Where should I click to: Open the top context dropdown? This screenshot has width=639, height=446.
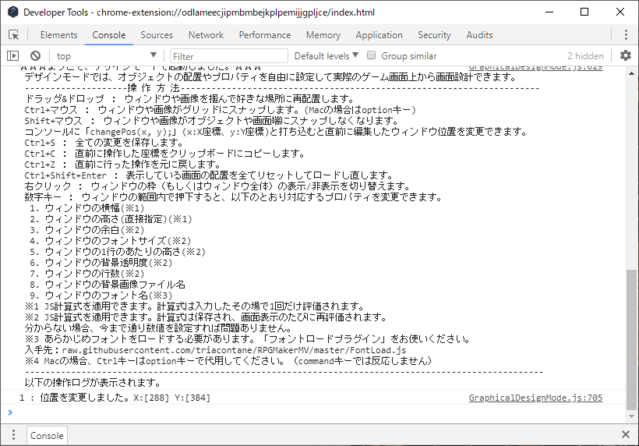coord(106,55)
